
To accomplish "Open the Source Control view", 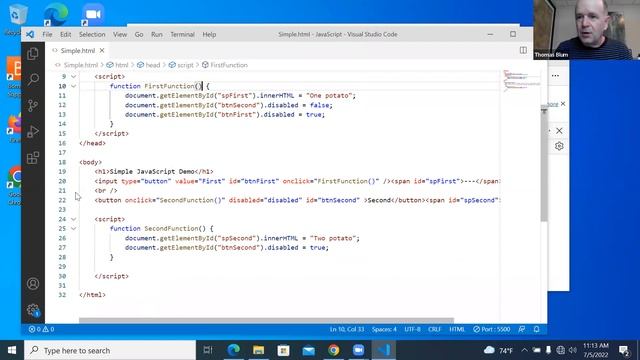I will click(x=33, y=105).
